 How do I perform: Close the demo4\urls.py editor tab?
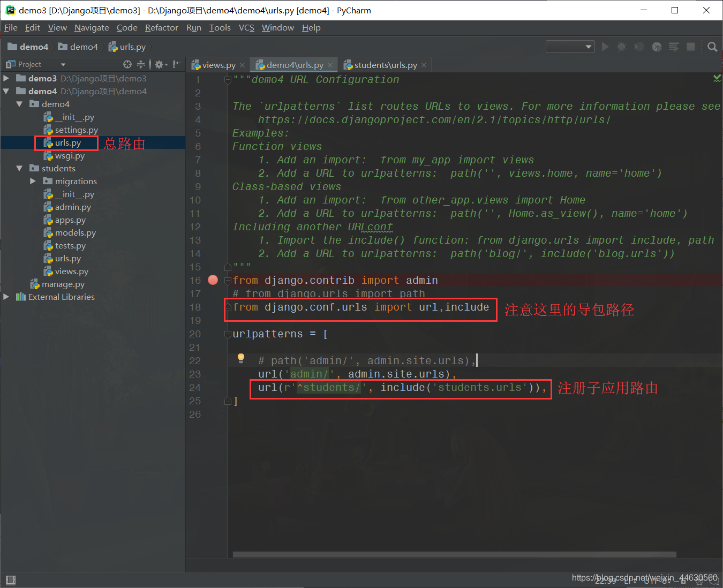330,65
